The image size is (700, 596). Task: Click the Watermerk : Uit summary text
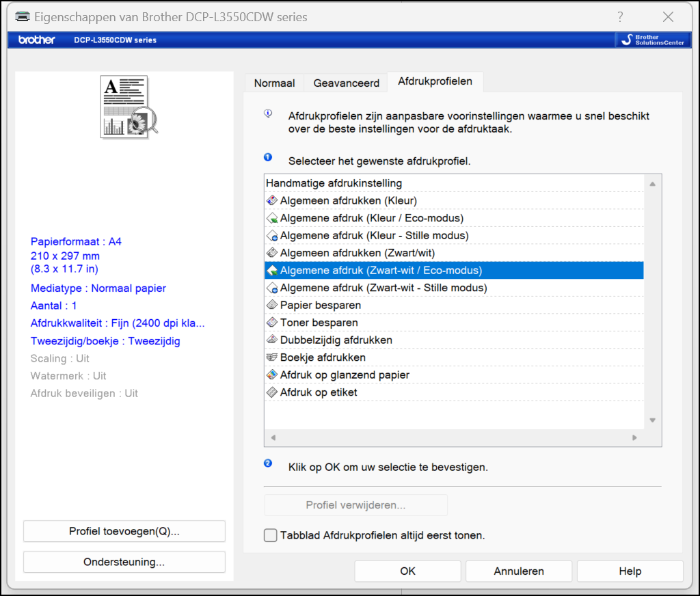coord(68,376)
